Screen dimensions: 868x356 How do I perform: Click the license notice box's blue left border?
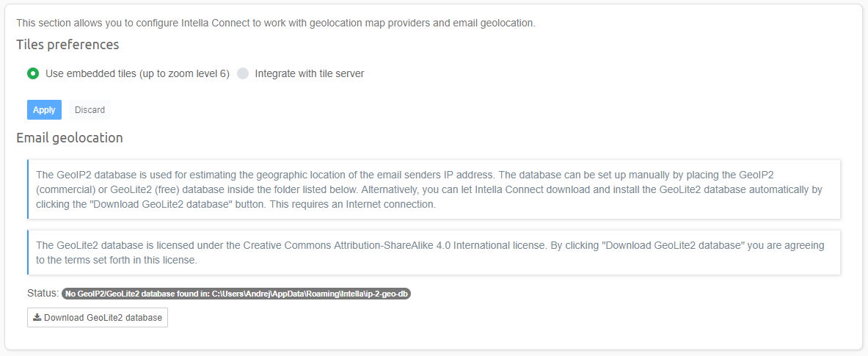tap(28, 253)
